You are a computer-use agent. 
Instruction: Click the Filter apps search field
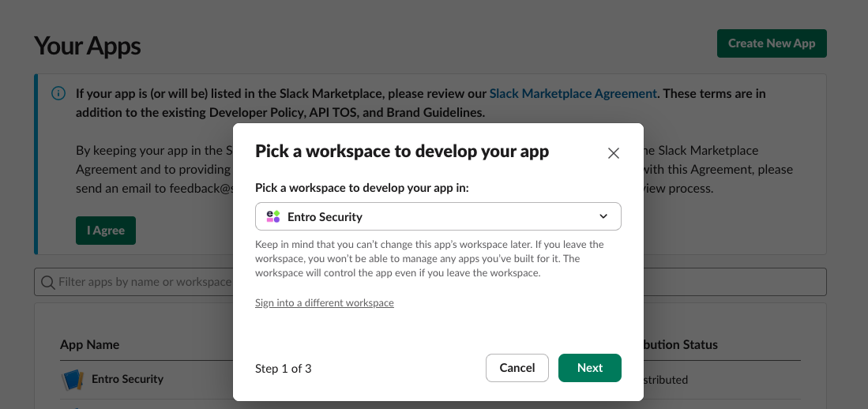click(x=430, y=282)
